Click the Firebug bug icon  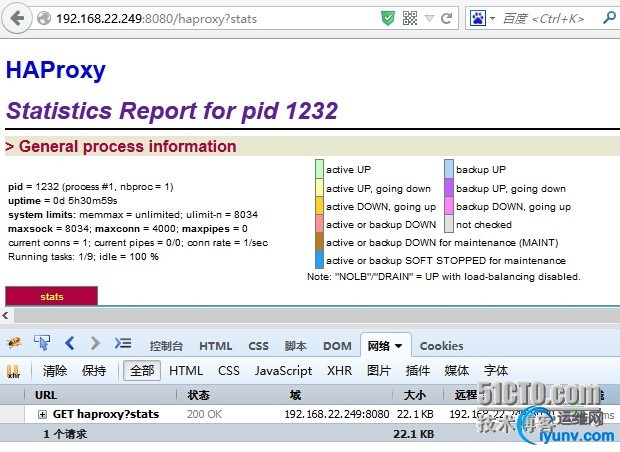15,343
